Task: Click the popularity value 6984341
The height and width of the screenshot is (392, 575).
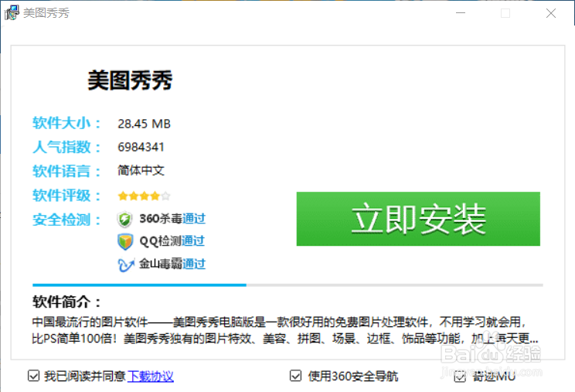Action: (141, 147)
